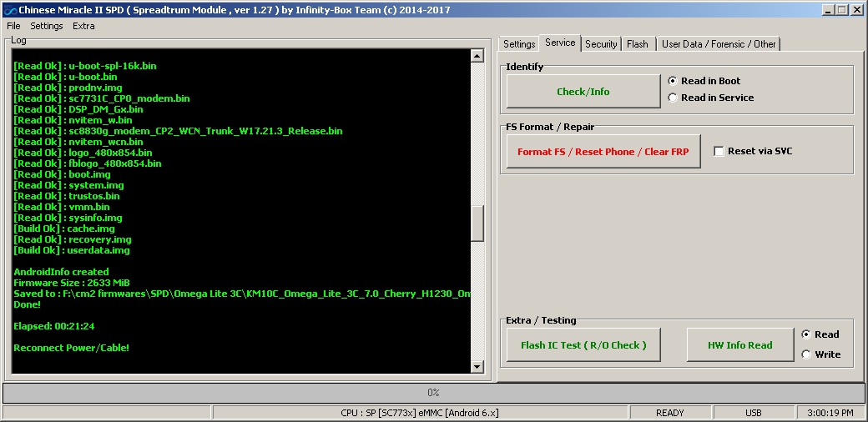
Task: Switch to the Service tab
Action: (560, 43)
